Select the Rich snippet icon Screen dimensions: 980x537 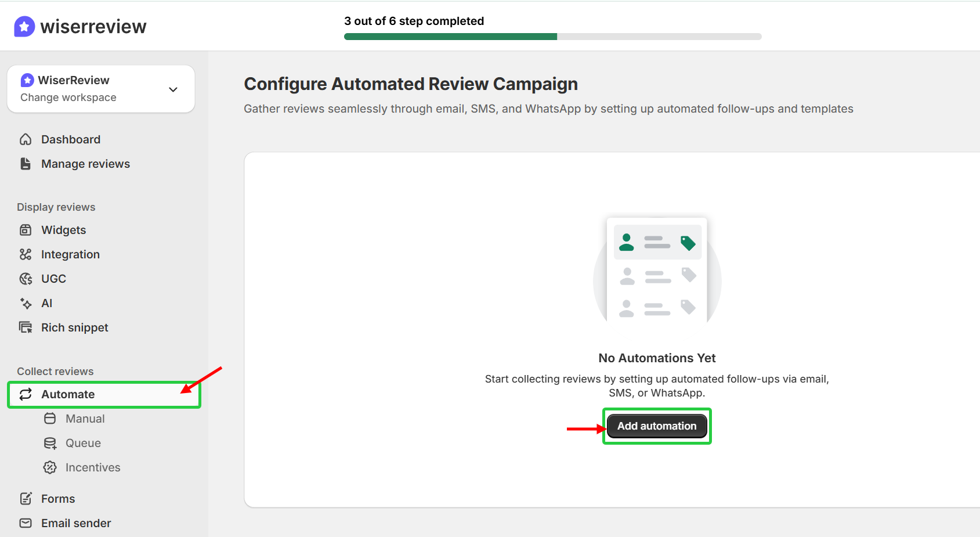[26, 327]
